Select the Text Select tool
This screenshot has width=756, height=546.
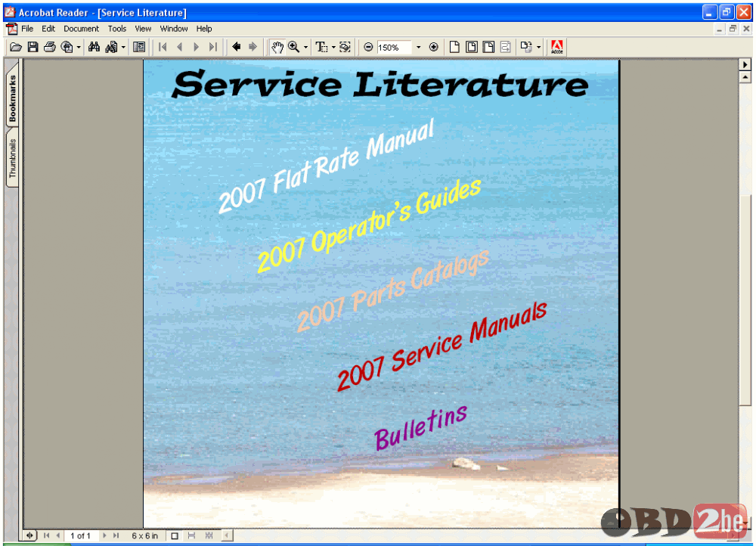point(321,47)
